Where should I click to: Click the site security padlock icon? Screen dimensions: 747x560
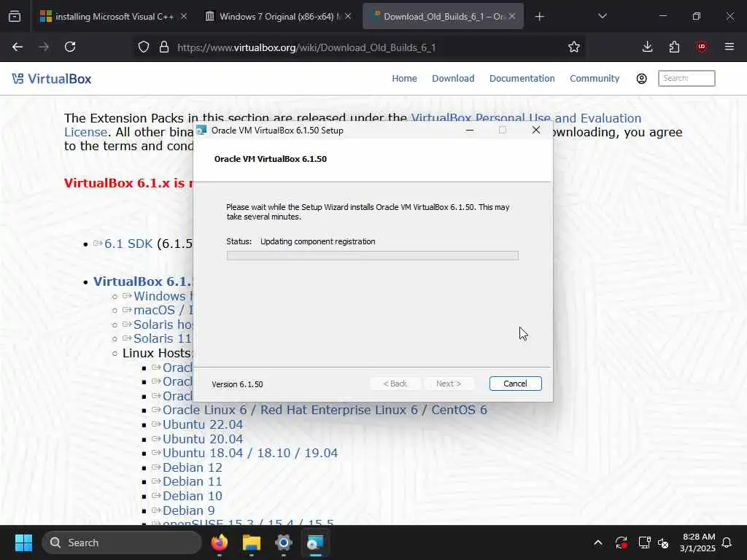164,47
